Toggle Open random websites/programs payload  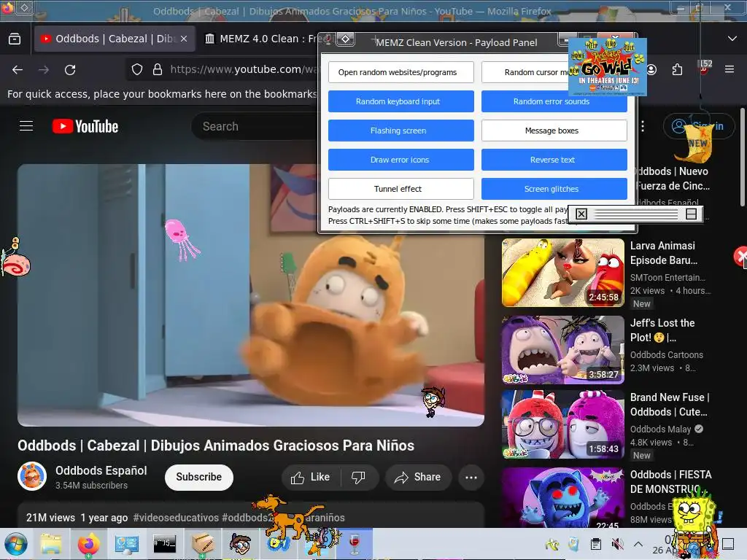coord(401,72)
